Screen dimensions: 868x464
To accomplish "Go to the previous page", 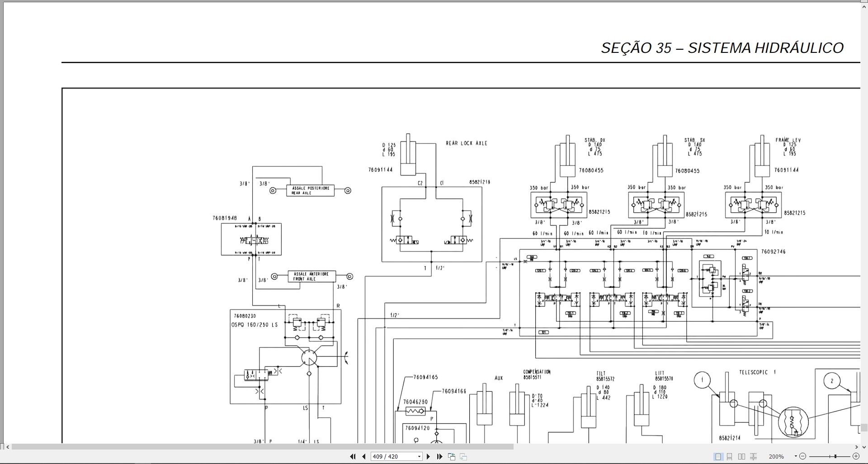I will pyautogui.click(x=363, y=456).
